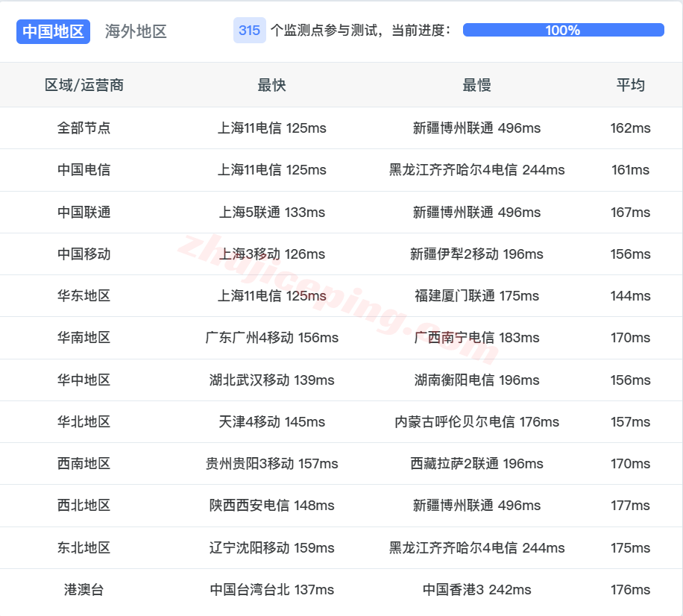Click 156ms average in 华中地区 row
Image resolution: width=683 pixels, height=616 pixels.
tap(630, 380)
